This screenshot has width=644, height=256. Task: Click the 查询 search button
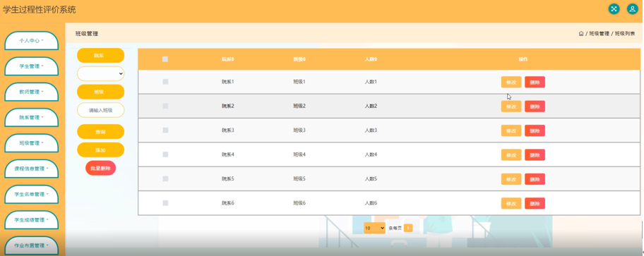tap(100, 132)
